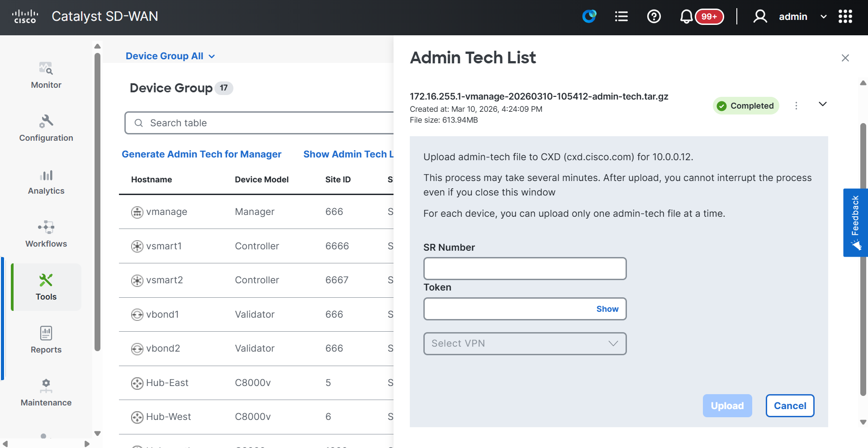Show the hidden Token value
The width and height of the screenshot is (868, 448).
pos(607,309)
